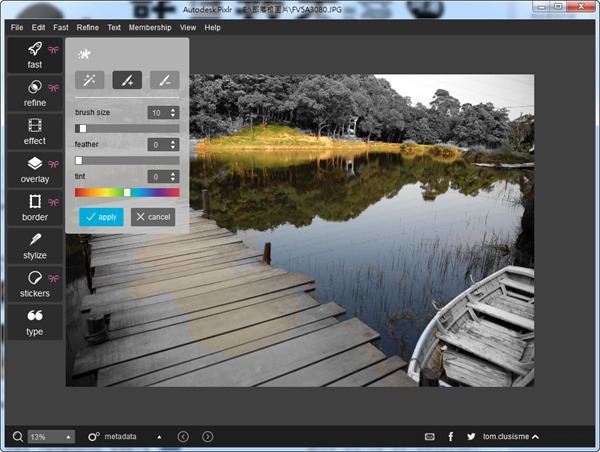This screenshot has width=600, height=452.
Task: Open the effect panel
Action: click(35, 131)
